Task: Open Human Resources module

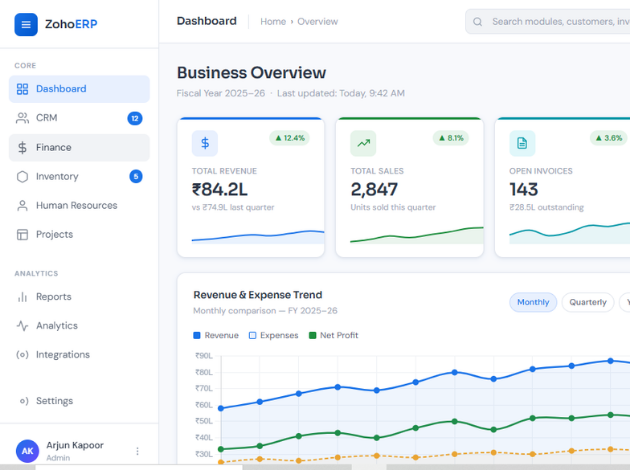Action: (x=79, y=206)
